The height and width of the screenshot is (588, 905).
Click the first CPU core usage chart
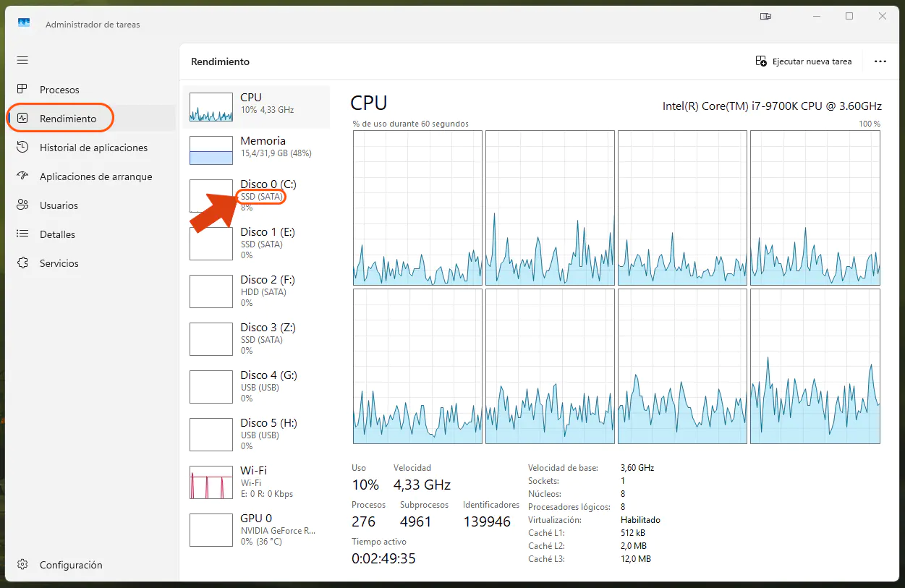(417, 208)
